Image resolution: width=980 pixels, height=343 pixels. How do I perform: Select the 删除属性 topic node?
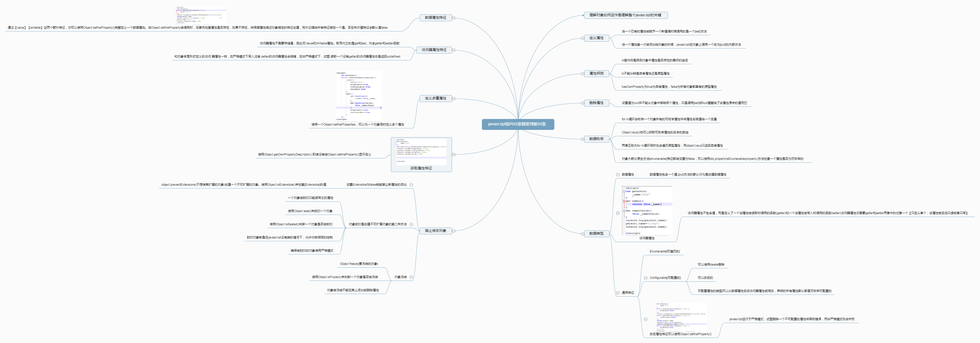(596, 103)
